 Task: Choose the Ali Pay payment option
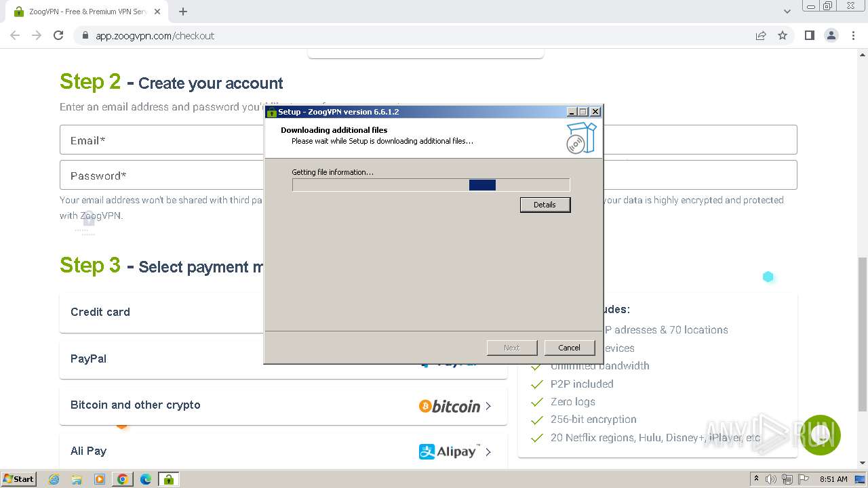tap(283, 451)
